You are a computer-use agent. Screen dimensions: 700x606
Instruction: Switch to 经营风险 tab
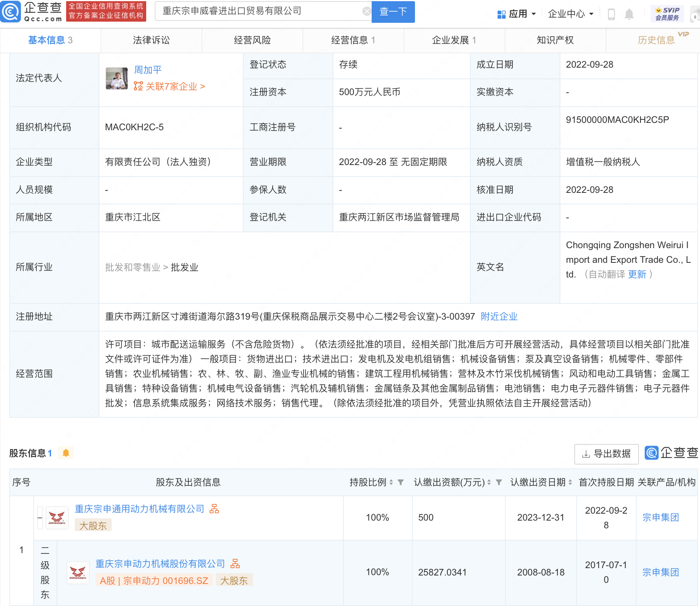tap(252, 40)
